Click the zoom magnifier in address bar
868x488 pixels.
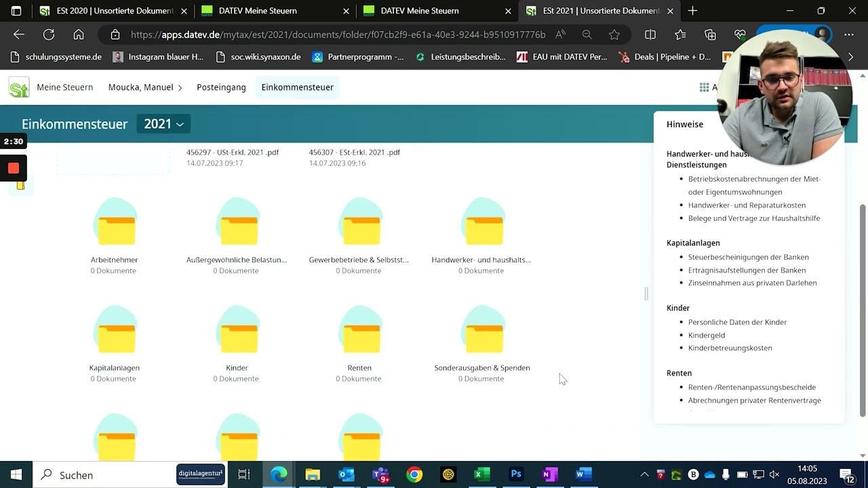coord(587,35)
